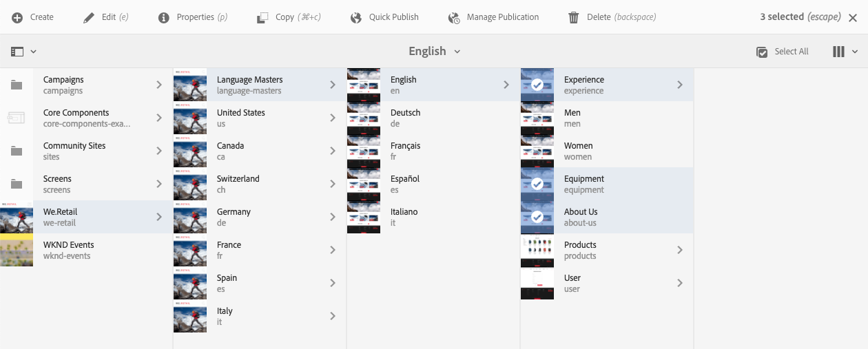The width and height of the screenshot is (868, 349).
Task: Expand the Switzerland site chevron
Action: tap(333, 184)
